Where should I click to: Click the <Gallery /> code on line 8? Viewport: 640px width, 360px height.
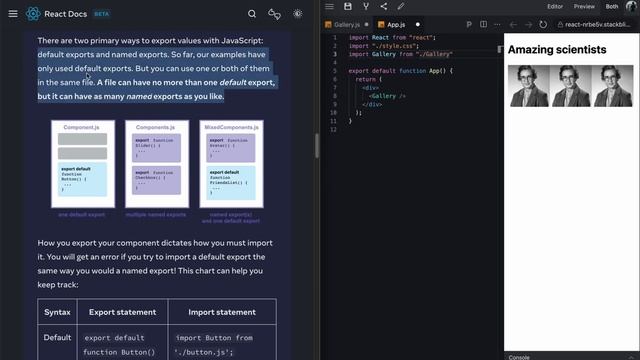click(x=387, y=96)
